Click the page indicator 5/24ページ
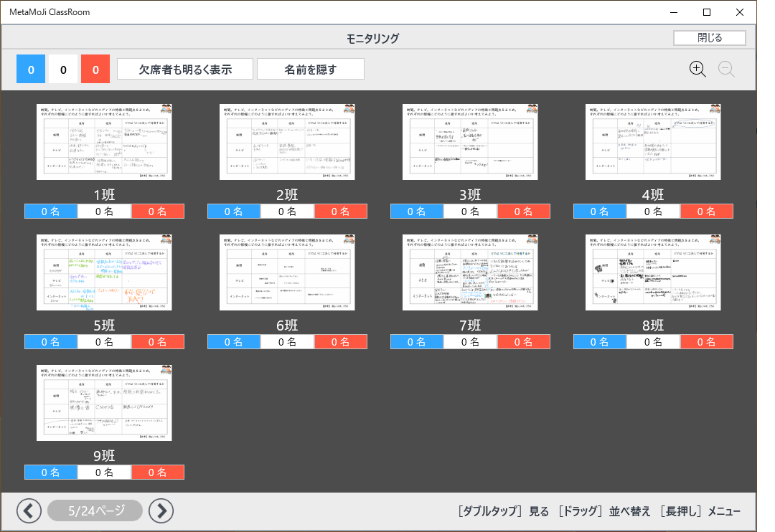 [x=95, y=510]
